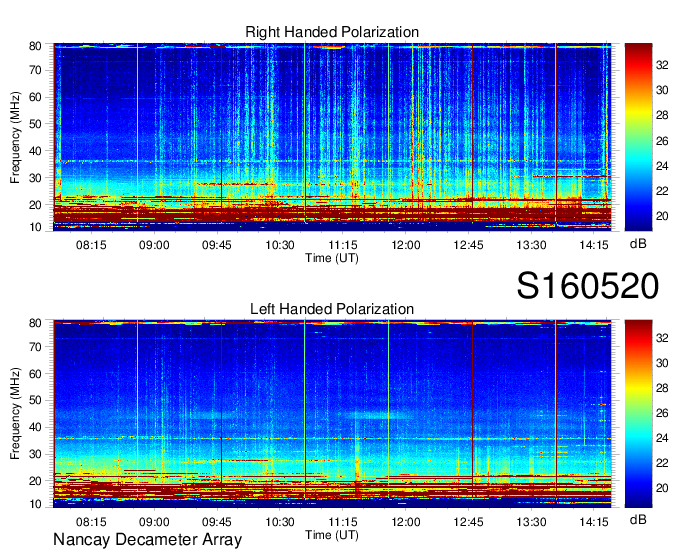Click the 20 value on the top color bar
680x552 pixels.
[x=662, y=216]
